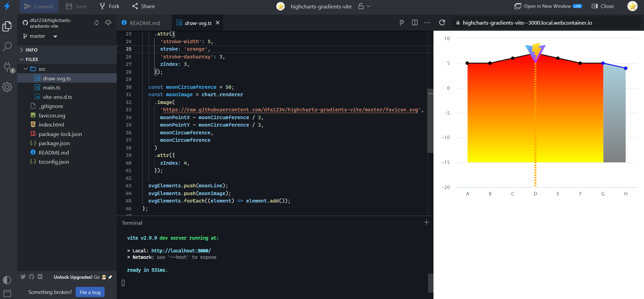The image size is (644, 299).
Task: Expand the INFO section
Action: click(x=67, y=50)
